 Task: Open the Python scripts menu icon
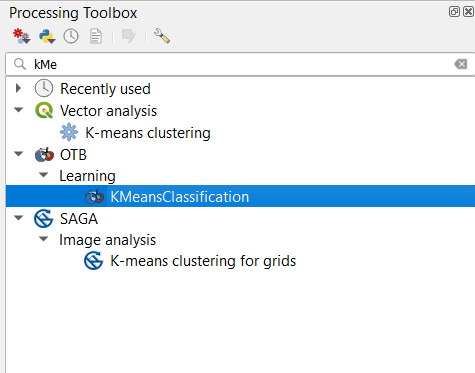coord(47,36)
